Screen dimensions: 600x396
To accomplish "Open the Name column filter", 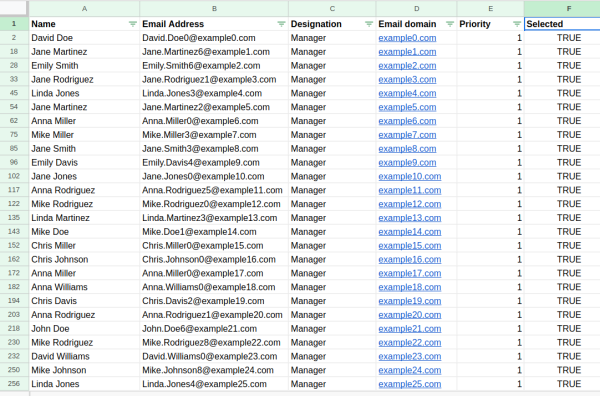I will coord(133,24).
